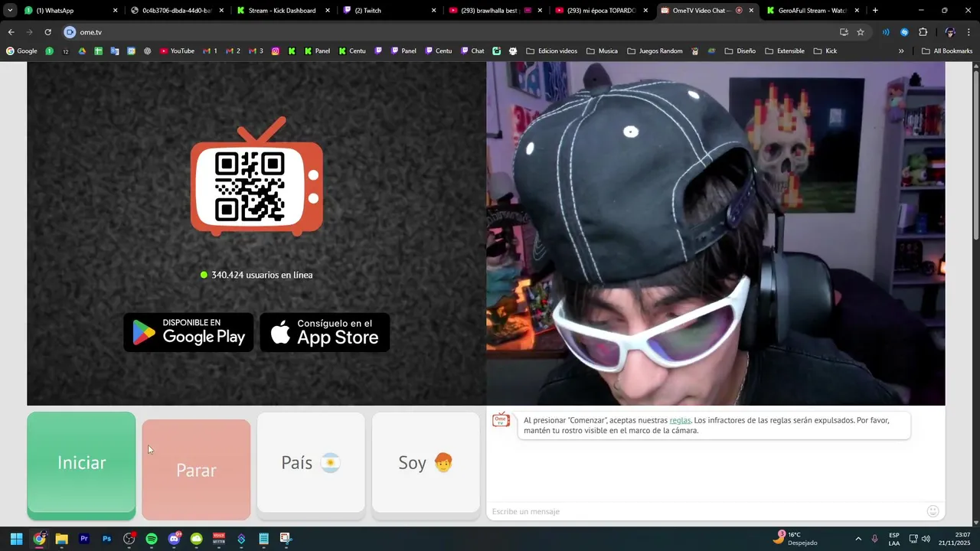Open the País country selector
The image size is (980, 551).
point(311,463)
